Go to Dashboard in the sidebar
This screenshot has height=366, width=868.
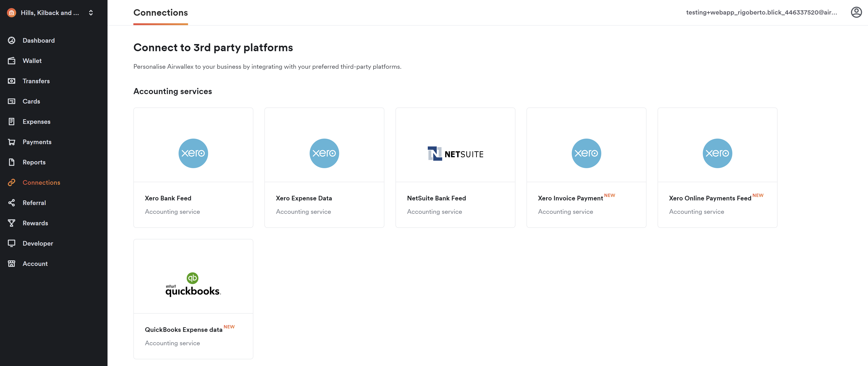(x=38, y=40)
